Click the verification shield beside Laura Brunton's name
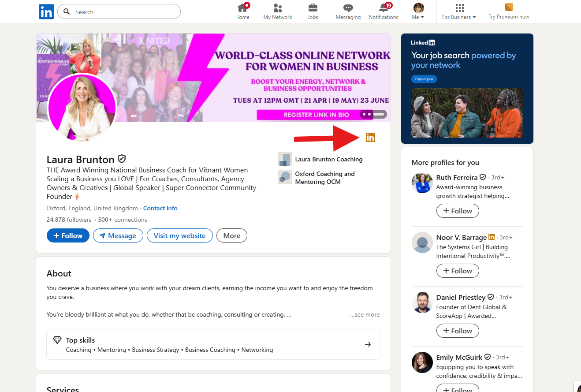The width and height of the screenshot is (581, 392). 122,159
